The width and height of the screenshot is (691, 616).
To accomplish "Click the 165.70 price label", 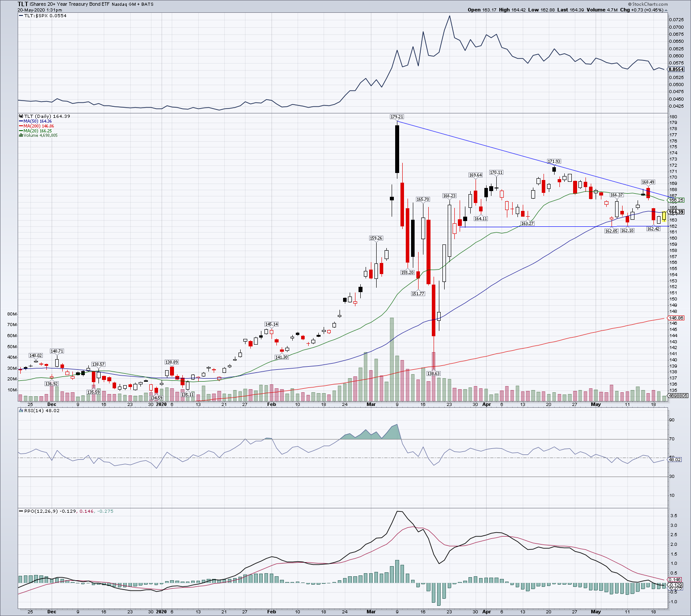I will coord(423,199).
